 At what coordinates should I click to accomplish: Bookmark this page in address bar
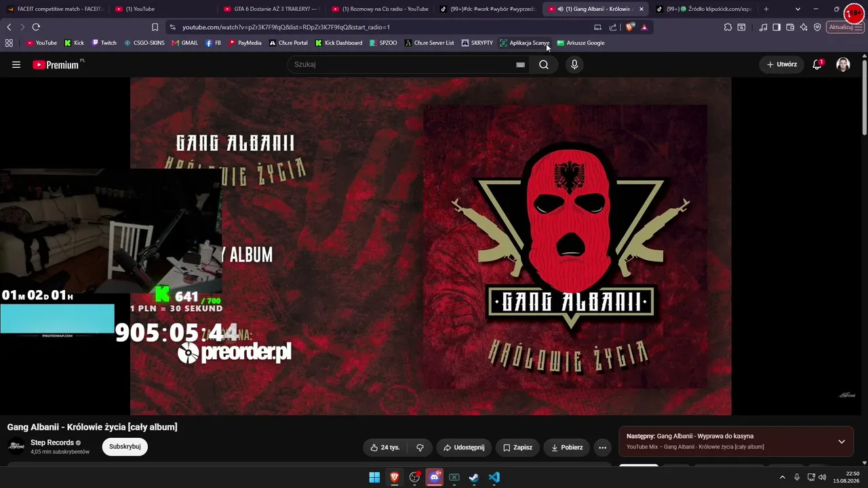tap(155, 27)
